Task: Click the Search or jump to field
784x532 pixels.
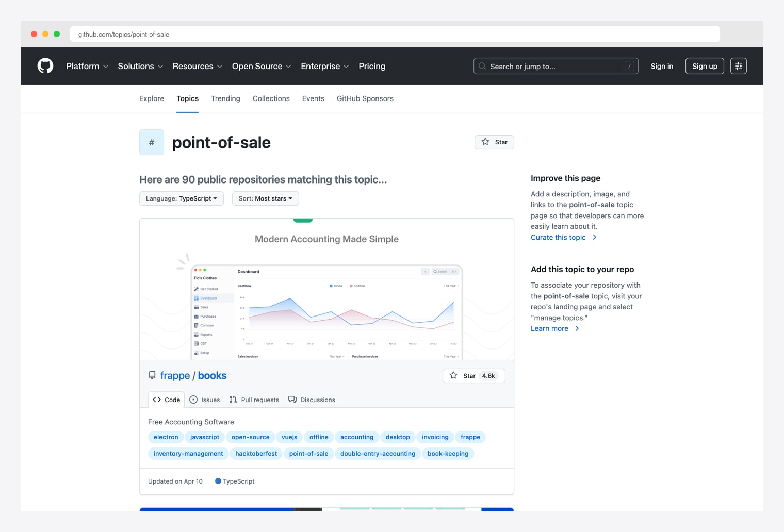Action: (556, 66)
